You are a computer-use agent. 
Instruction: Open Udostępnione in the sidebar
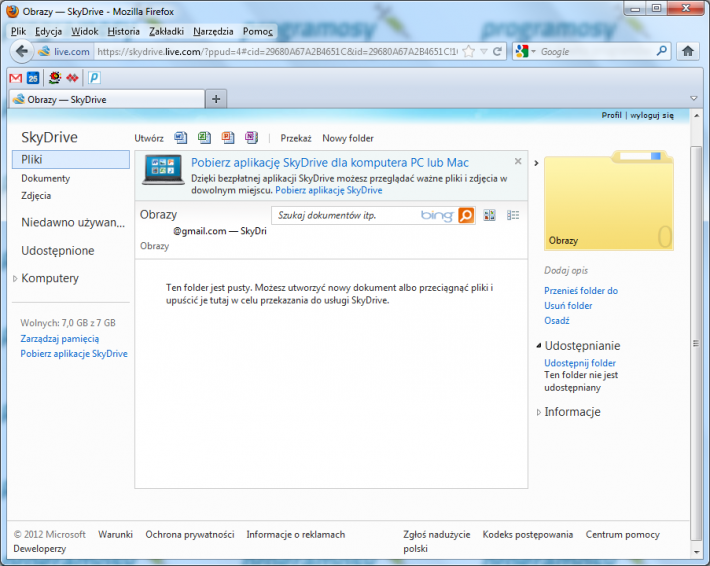(x=58, y=250)
